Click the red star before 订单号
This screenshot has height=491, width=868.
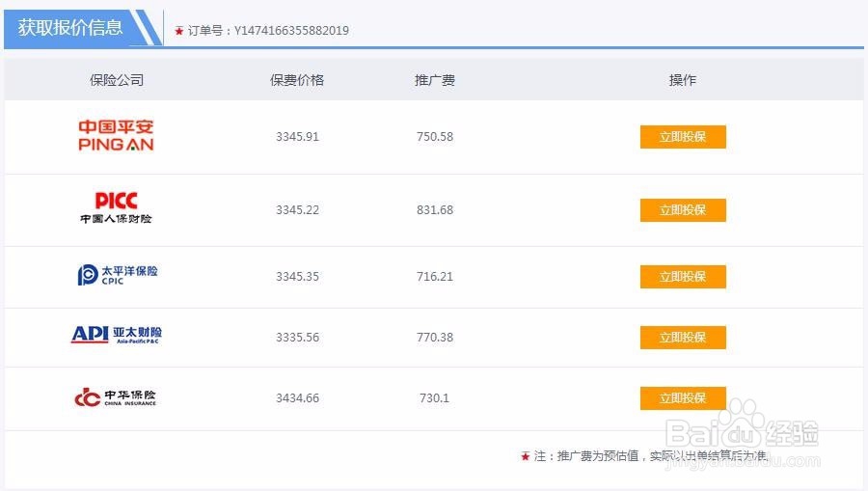178,31
